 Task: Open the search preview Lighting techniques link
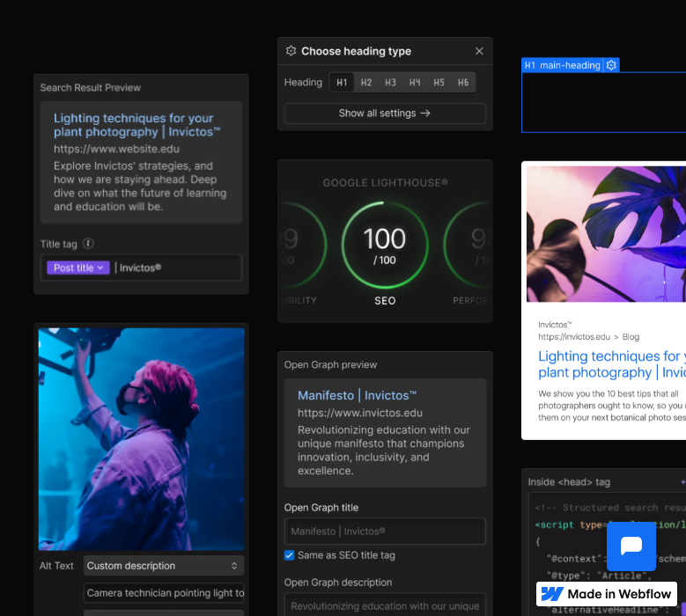[x=137, y=125]
